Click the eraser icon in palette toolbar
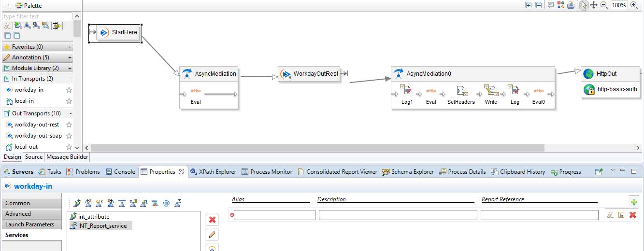Viewport: 644px width, 251px height. click(7, 26)
